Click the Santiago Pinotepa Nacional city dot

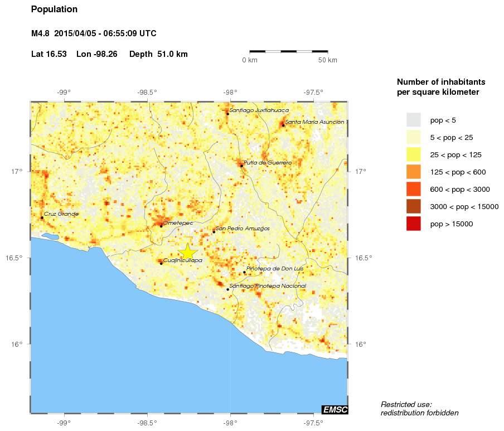[x=228, y=289]
